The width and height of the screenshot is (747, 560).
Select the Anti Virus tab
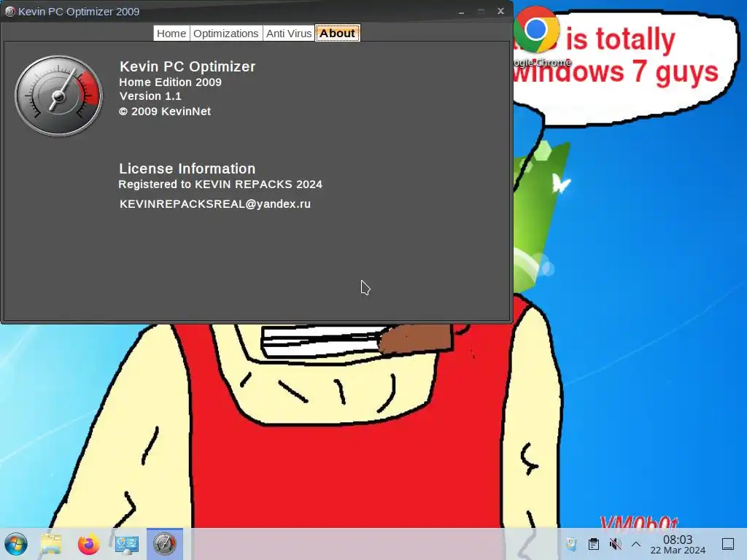pos(289,34)
